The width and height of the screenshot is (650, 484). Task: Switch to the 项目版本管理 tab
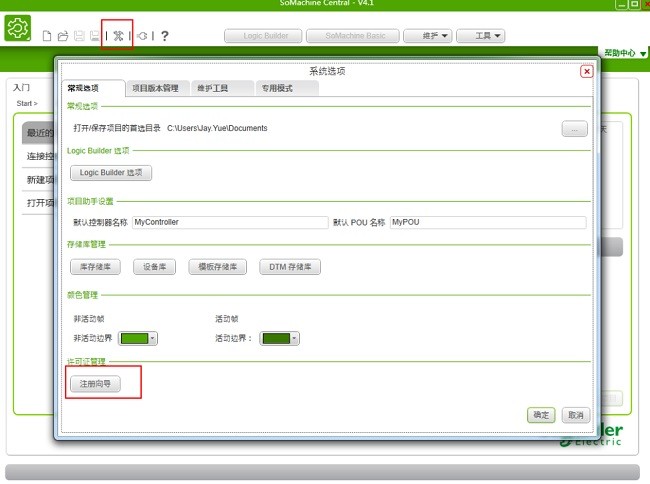pyautogui.click(x=158, y=88)
